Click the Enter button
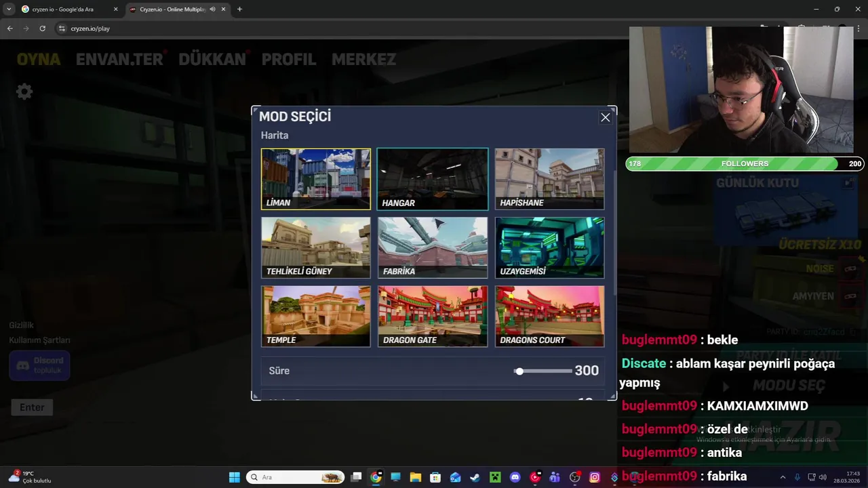 pos(32,407)
